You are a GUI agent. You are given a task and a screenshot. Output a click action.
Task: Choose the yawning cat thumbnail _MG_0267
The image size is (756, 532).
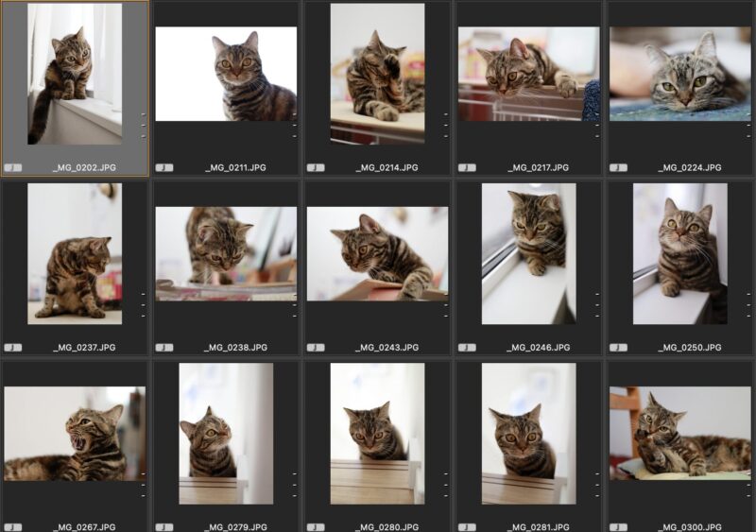[75, 433]
